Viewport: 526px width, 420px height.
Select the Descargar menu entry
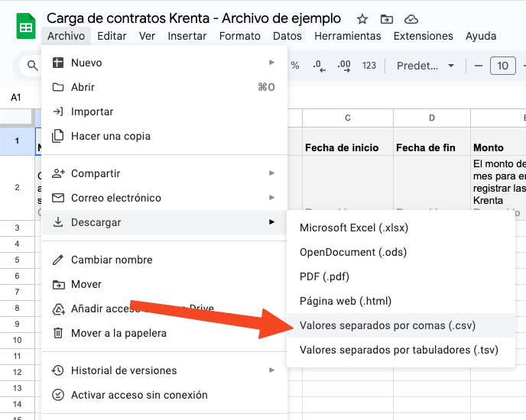(164, 222)
